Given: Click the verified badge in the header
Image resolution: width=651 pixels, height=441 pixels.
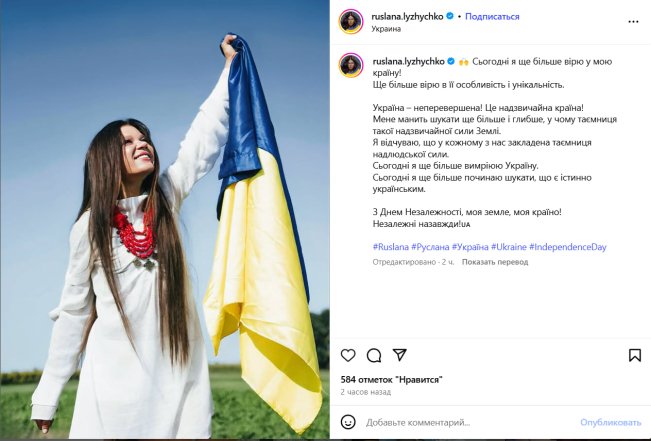Looking at the screenshot, I should point(450,17).
